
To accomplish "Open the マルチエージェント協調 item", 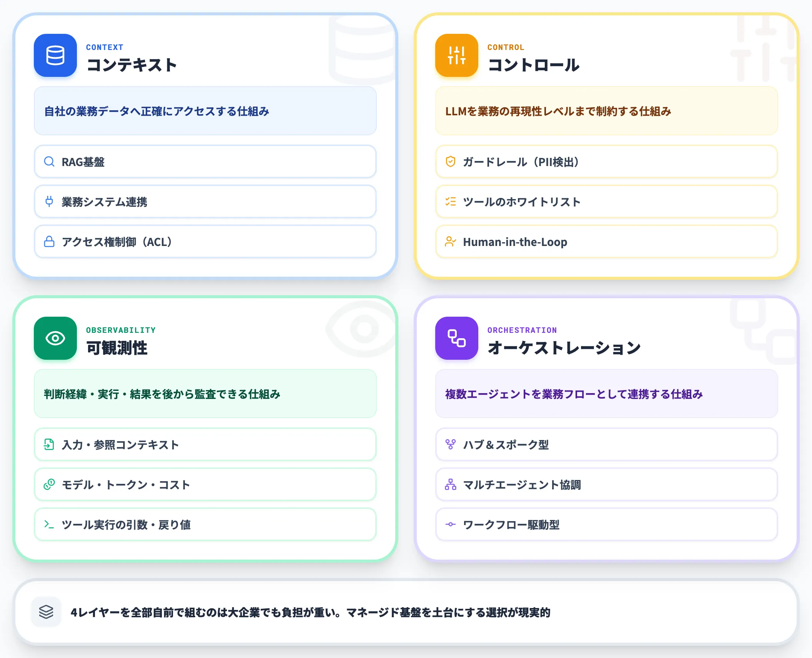I will (x=607, y=485).
